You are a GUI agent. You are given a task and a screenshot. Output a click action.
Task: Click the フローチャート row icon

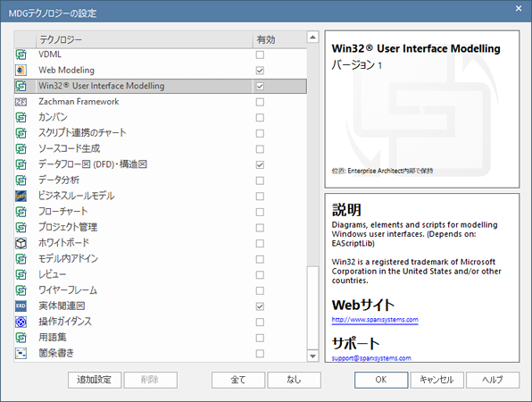click(21, 212)
